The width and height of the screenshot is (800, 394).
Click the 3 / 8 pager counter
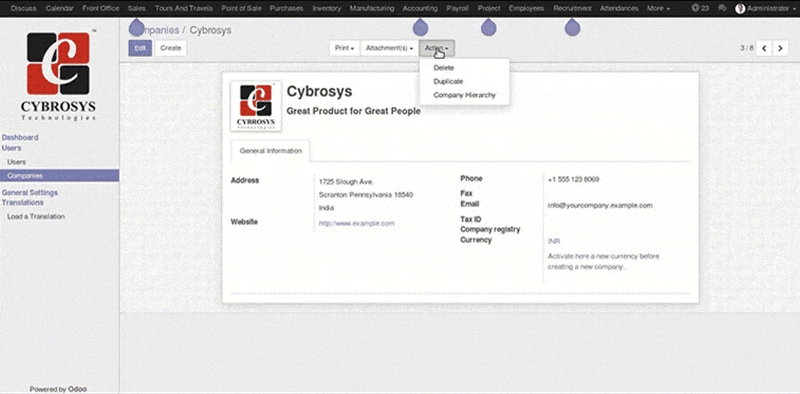pyautogui.click(x=746, y=48)
